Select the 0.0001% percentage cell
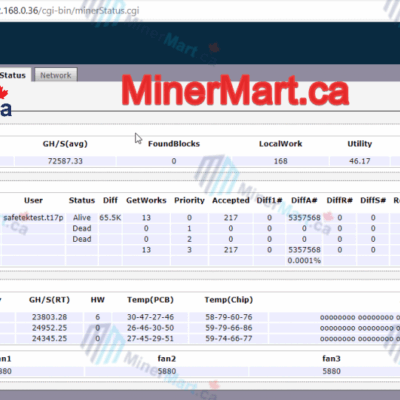Screen dimensions: 400x400 (x=304, y=260)
